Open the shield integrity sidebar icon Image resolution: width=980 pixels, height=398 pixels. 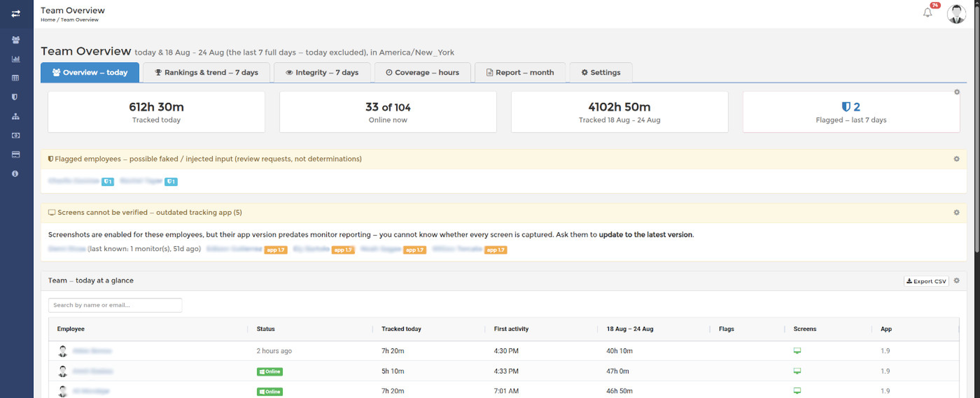point(15,97)
